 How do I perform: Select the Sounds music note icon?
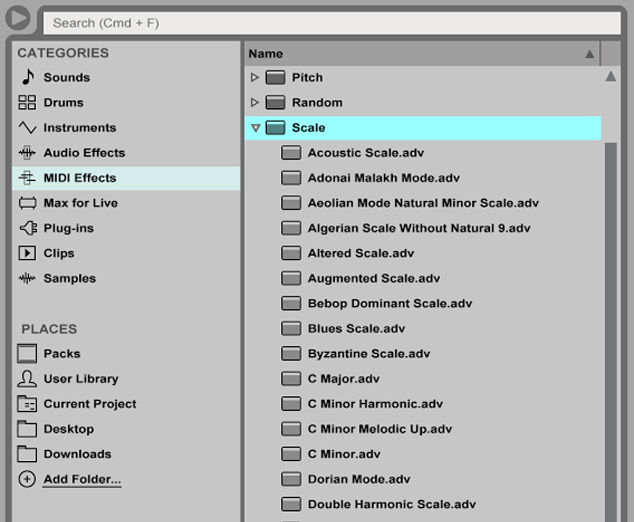27,77
